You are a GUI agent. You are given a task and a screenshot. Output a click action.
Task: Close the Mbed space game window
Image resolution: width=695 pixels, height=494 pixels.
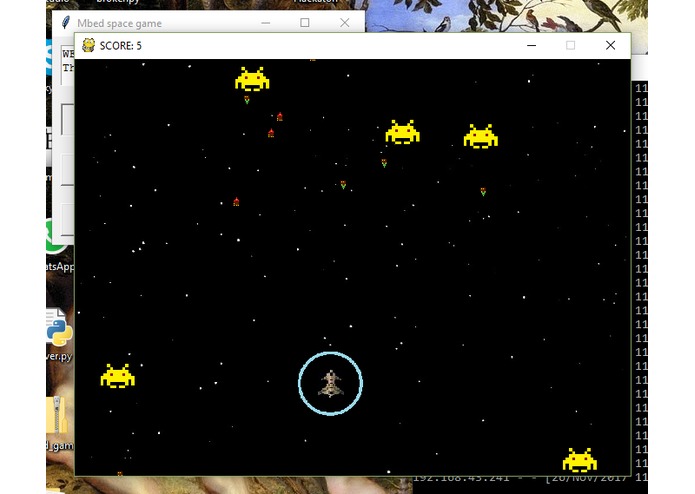pos(344,23)
